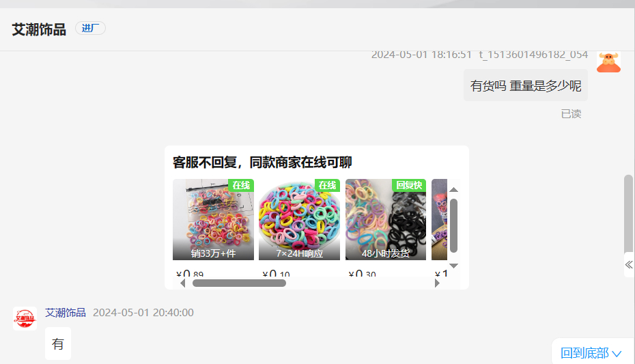
Task: Click the 艾潮饰品 shop title in header
Action: [39, 29]
